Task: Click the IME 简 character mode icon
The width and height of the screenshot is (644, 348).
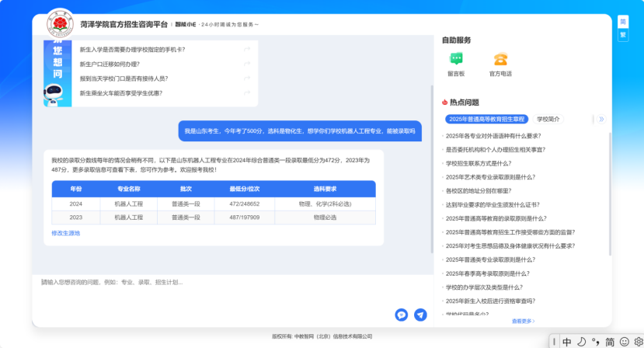Action: (610, 342)
